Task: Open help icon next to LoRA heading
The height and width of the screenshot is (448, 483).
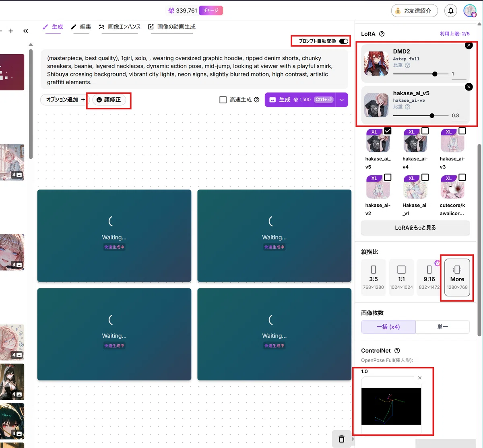Action: coord(382,34)
